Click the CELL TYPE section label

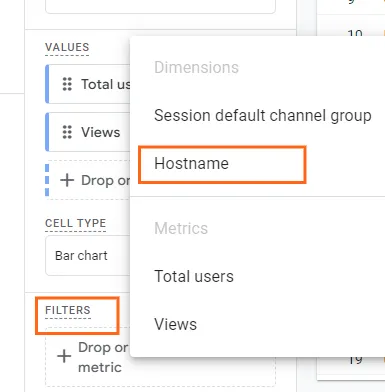pyautogui.click(x=76, y=223)
